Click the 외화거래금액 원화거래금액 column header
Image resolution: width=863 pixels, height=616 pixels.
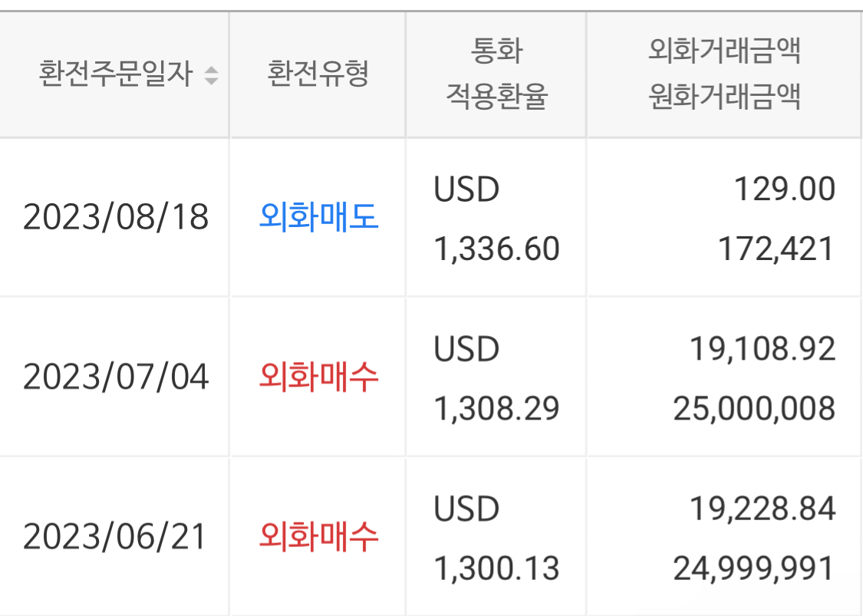click(724, 74)
